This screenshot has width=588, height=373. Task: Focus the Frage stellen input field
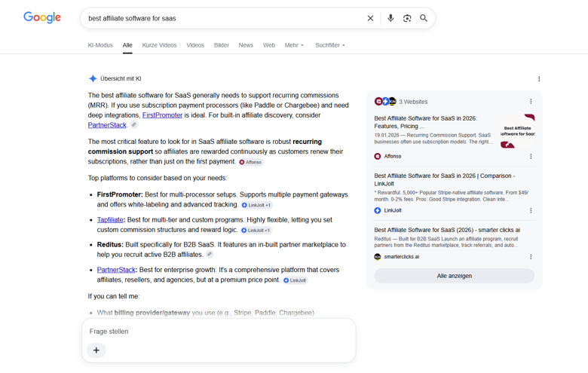pos(219,332)
